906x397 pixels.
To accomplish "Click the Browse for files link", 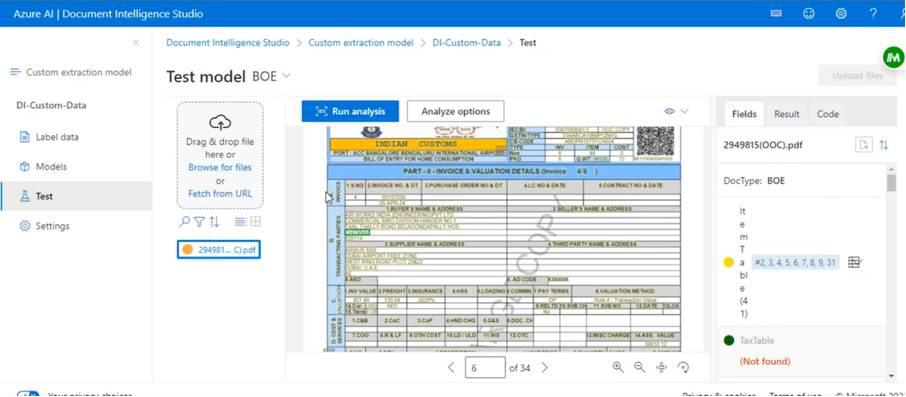I will 220,167.
